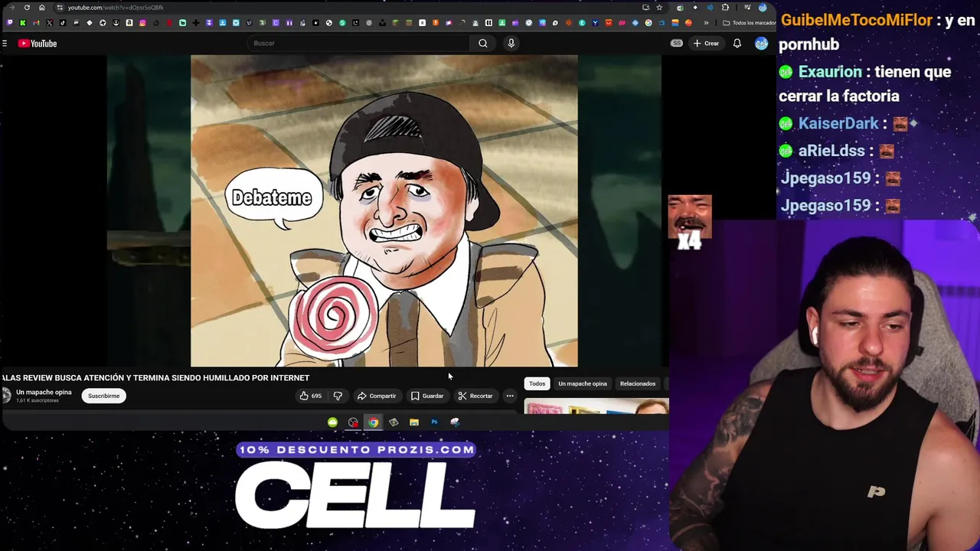The image size is (980, 551).
Task: Open the YouTube account avatar menu
Action: point(761,44)
